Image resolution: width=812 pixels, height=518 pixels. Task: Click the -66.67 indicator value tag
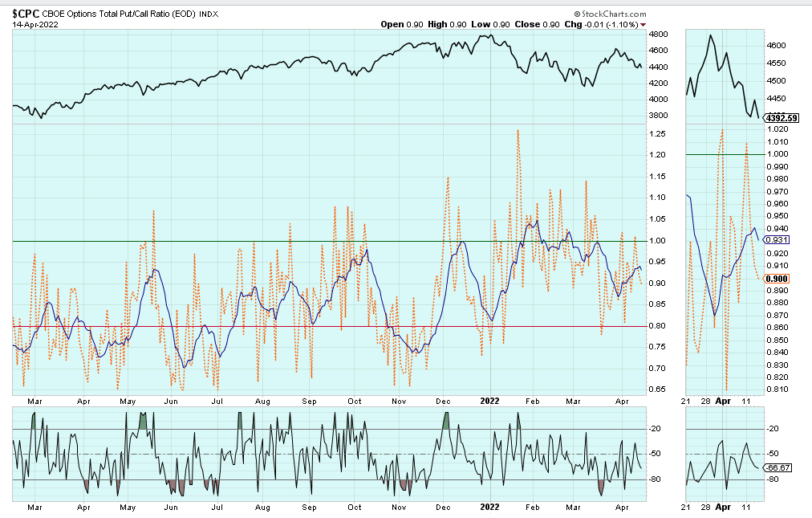tap(777, 467)
